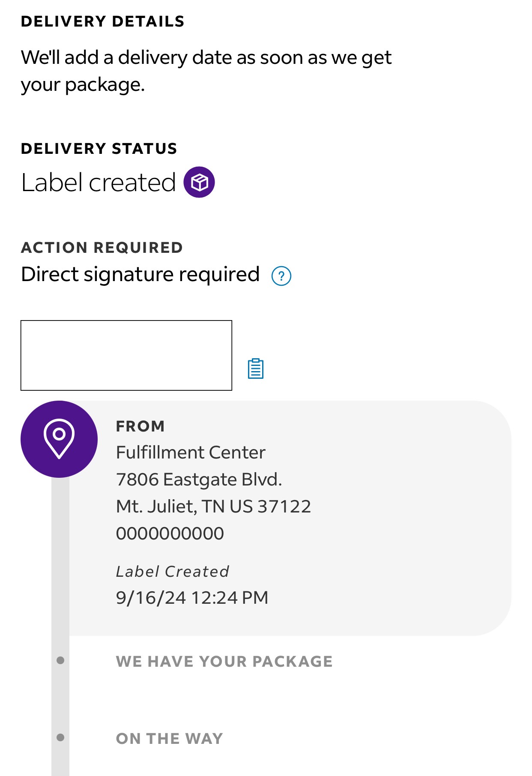Viewport: 532px width, 776px height.
Task: Expand the We Have Your Package step
Action: [224, 661]
